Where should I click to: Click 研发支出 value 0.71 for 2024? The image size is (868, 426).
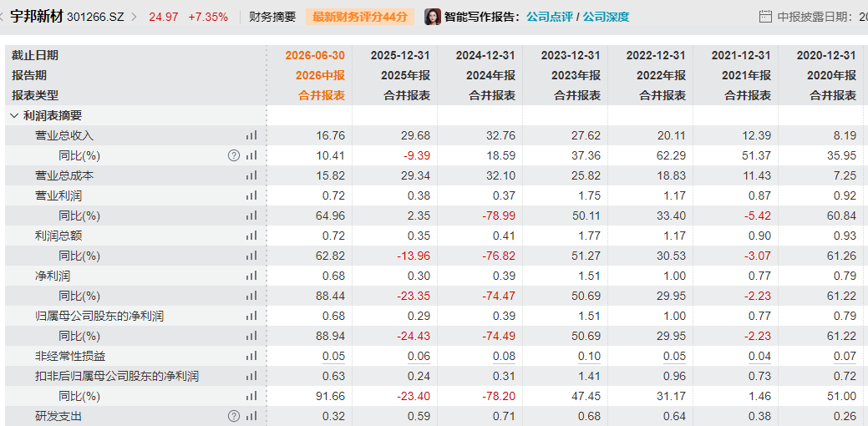pos(505,416)
